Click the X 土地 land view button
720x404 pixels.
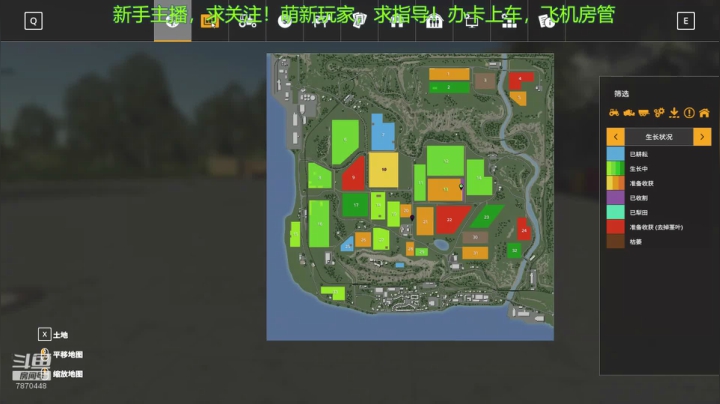click(x=53, y=334)
